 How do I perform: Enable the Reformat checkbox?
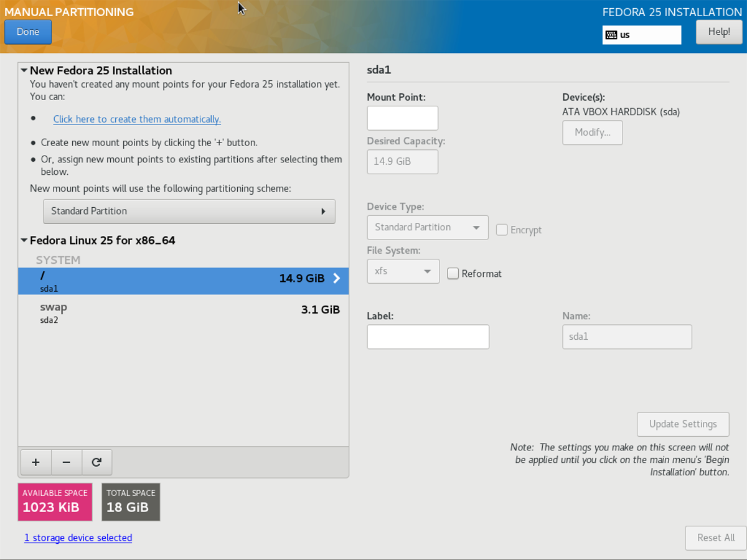pos(453,273)
